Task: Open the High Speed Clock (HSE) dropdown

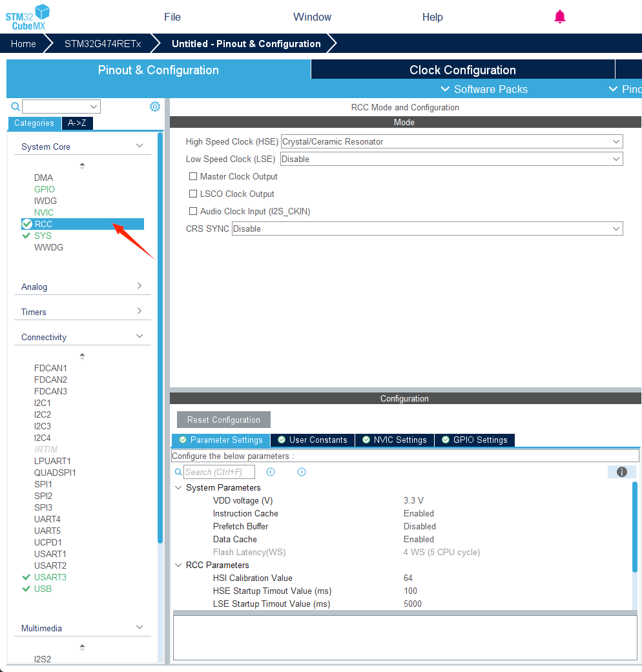Action: 451,141
